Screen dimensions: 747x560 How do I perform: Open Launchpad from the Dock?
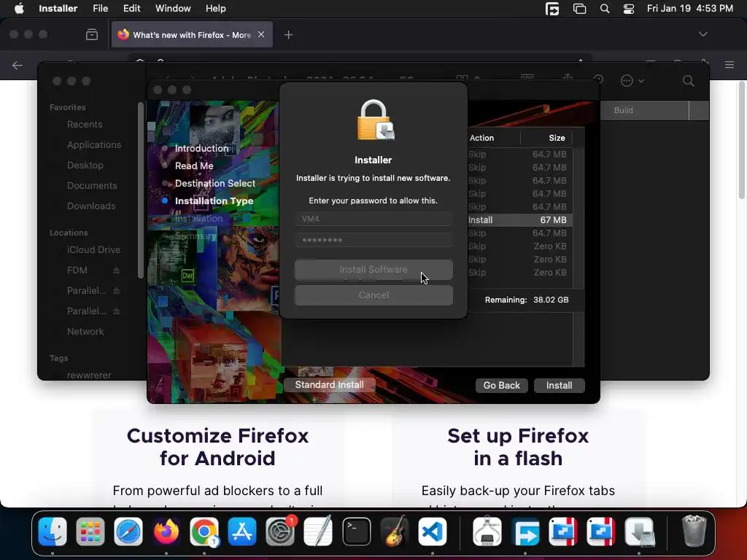click(90, 532)
